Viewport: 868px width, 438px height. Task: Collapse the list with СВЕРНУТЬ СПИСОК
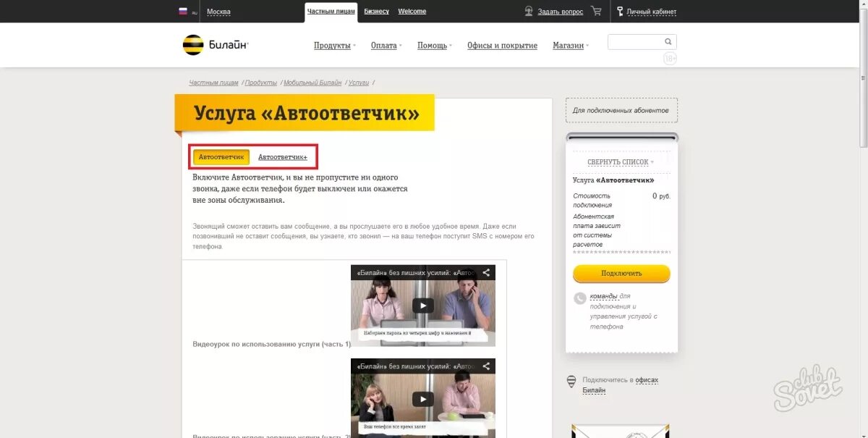(x=620, y=162)
